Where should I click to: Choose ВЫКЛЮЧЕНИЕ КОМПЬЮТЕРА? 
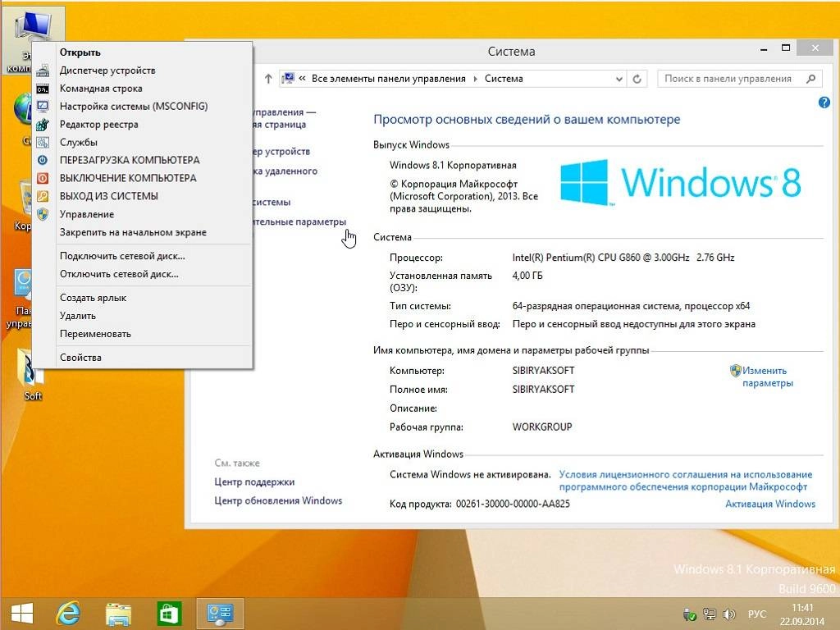(127, 178)
